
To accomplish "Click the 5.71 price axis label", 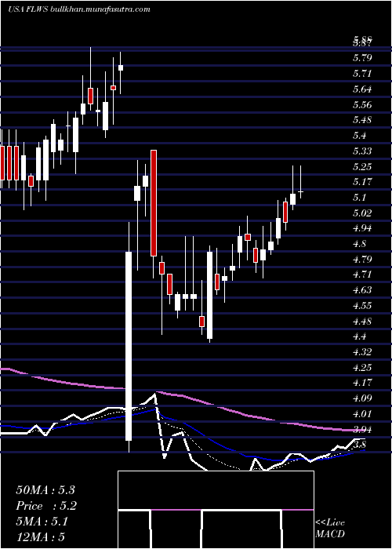I will coord(362,73).
